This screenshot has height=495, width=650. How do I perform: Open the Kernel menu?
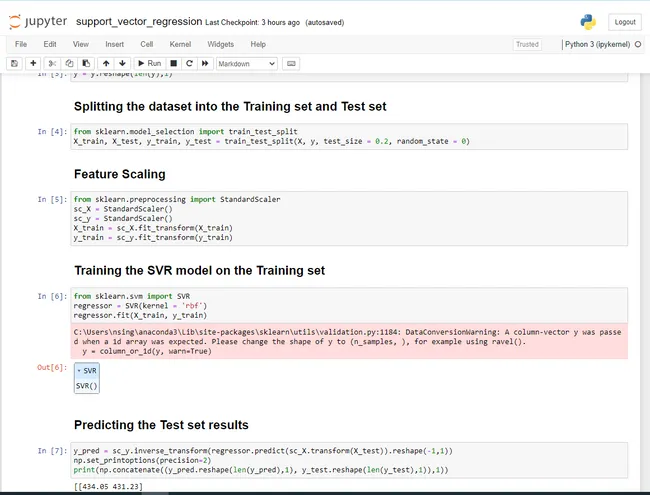[x=180, y=44]
